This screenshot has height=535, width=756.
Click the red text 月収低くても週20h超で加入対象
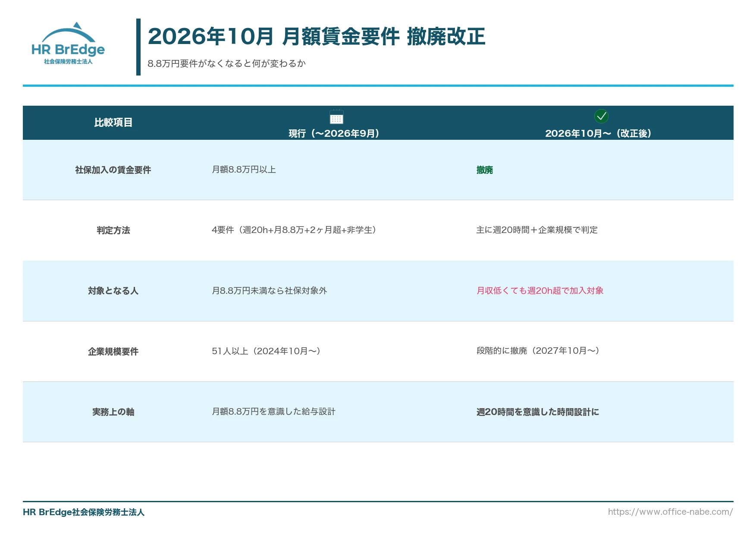click(x=540, y=291)
